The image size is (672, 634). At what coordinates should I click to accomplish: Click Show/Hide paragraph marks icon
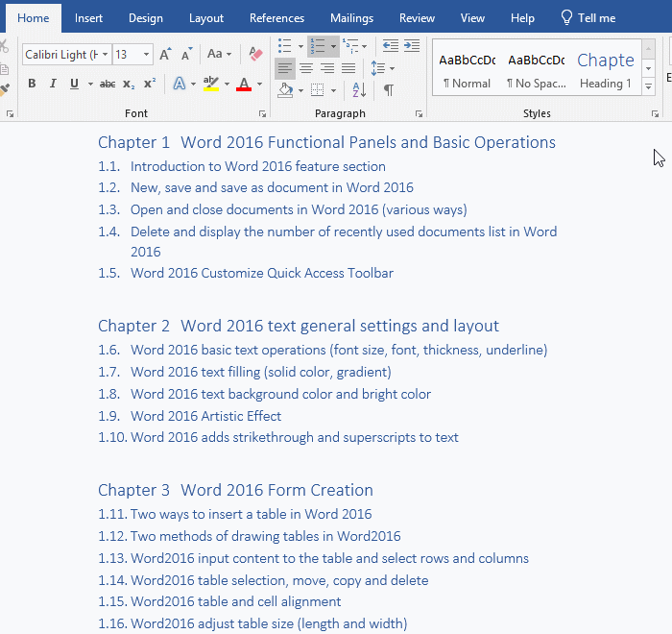pyautogui.click(x=388, y=90)
